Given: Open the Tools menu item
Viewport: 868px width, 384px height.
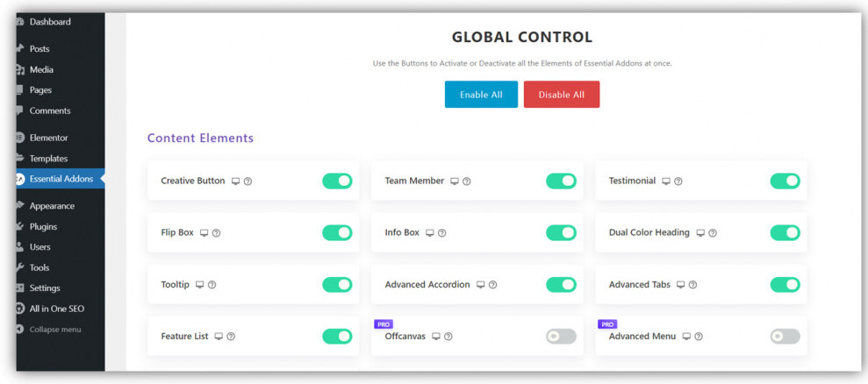Looking at the screenshot, I should click(x=61, y=267).
